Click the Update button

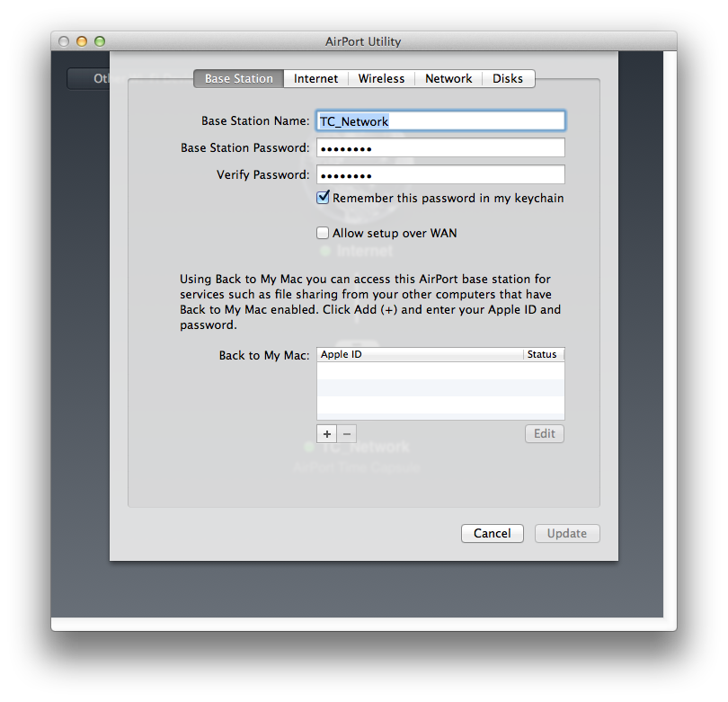click(x=567, y=533)
